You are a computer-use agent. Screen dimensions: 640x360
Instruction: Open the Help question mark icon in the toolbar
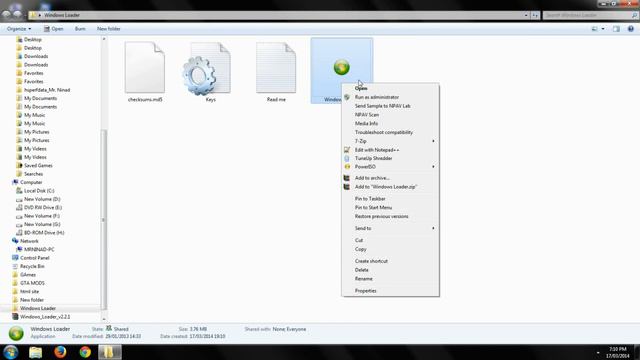[x=631, y=29]
